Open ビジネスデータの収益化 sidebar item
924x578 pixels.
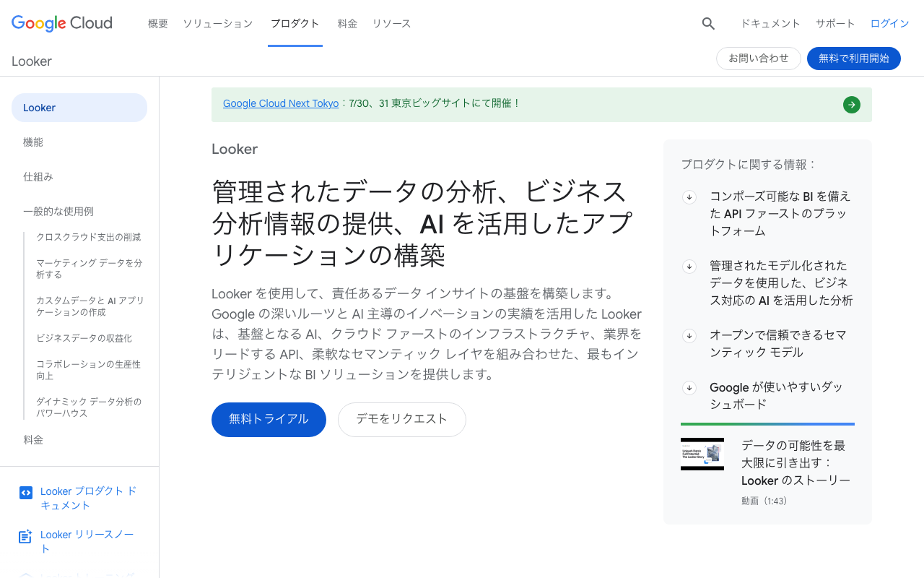coord(84,338)
